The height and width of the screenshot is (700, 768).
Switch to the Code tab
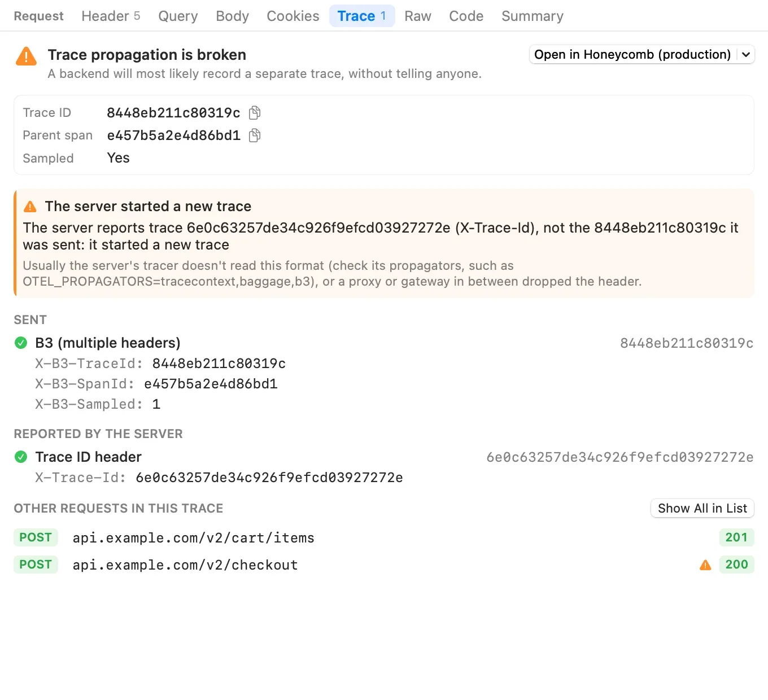pos(466,16)
